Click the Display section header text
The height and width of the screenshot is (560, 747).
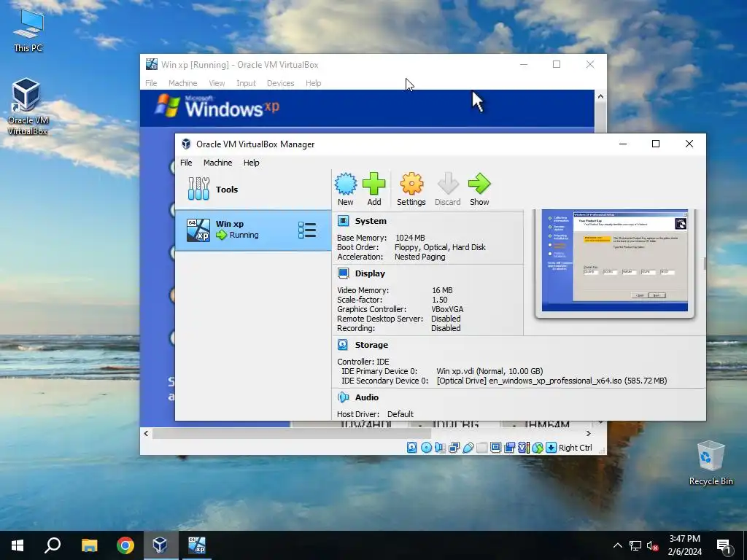tap(370, 273)
